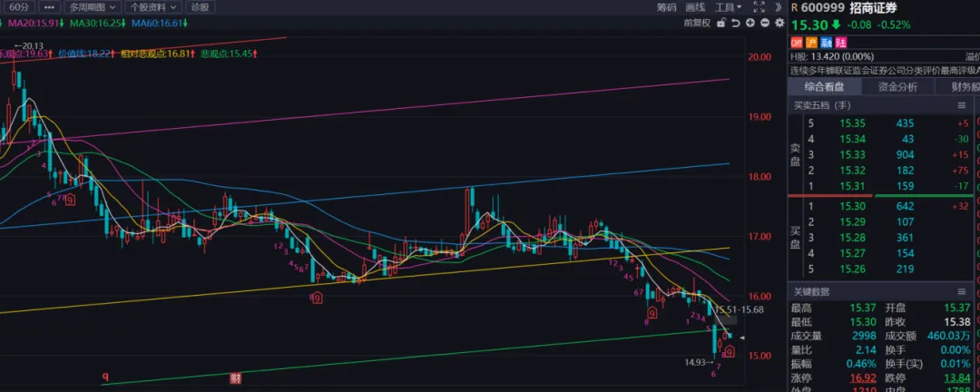The height and width of the screenshot is (392, 980).
Task: Open the 关键数据 panel menu icon
Action: (961, 292)
